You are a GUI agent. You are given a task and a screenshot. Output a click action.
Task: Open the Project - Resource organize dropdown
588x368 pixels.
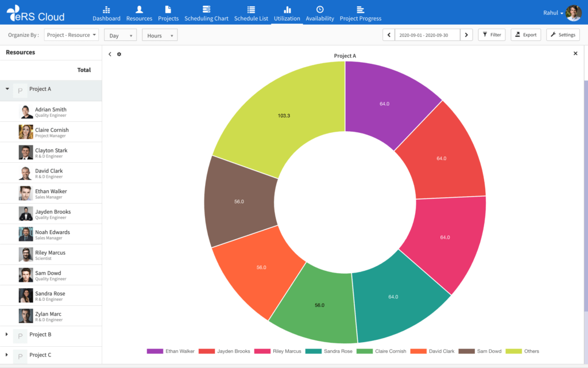click(71, 35)
